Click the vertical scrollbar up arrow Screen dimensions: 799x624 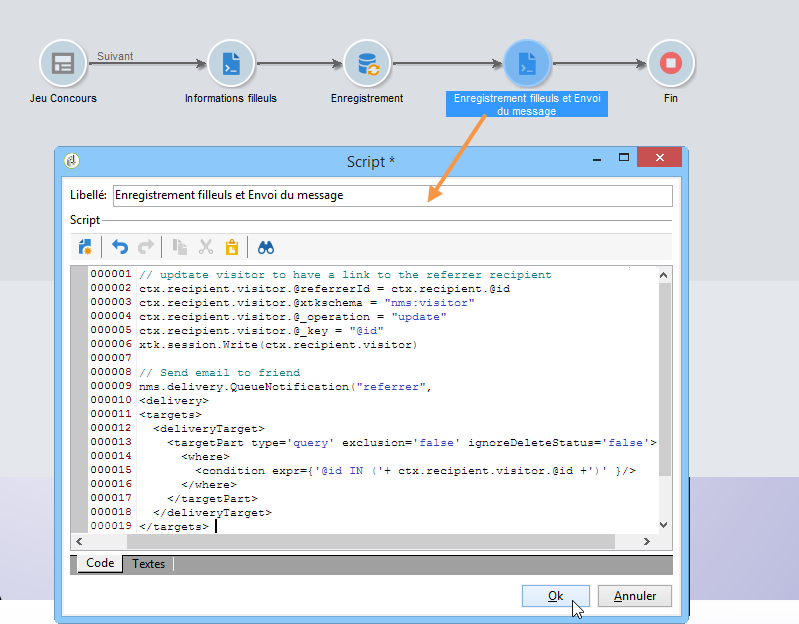point(664,275)
